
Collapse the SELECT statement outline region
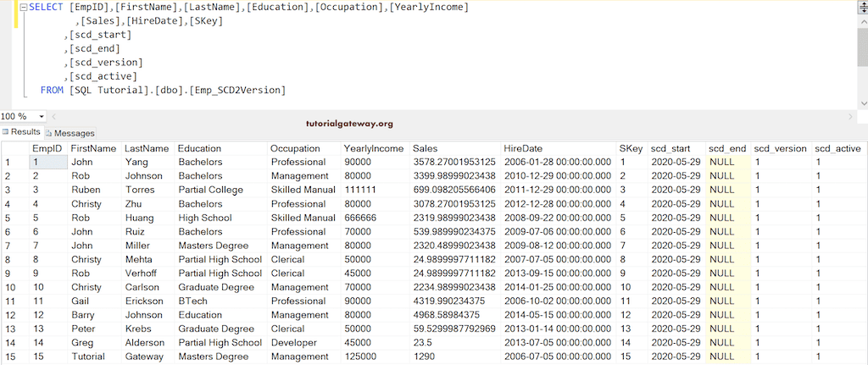tap(23, 8)
